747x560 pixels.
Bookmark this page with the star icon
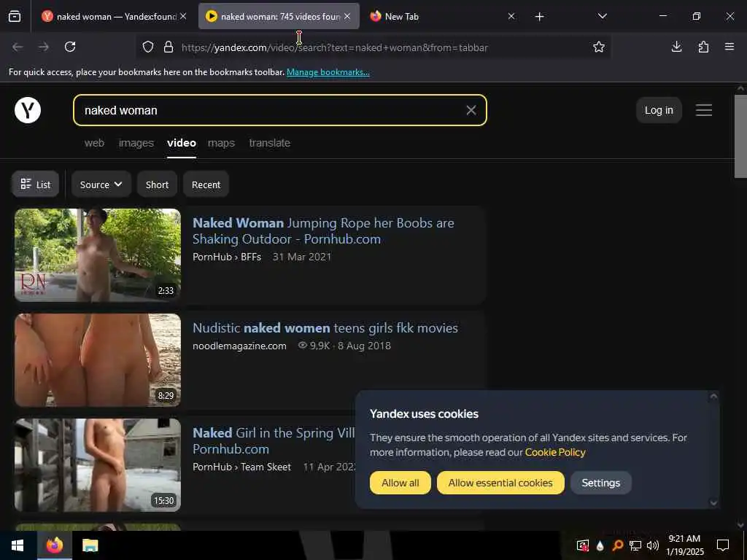[599, 47]
